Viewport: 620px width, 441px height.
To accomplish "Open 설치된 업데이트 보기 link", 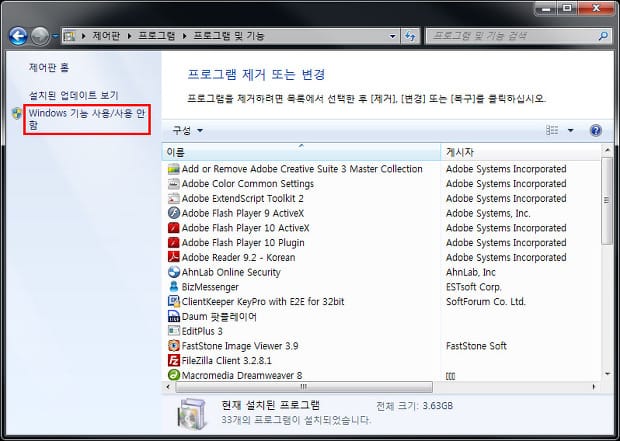I will 73,95.
